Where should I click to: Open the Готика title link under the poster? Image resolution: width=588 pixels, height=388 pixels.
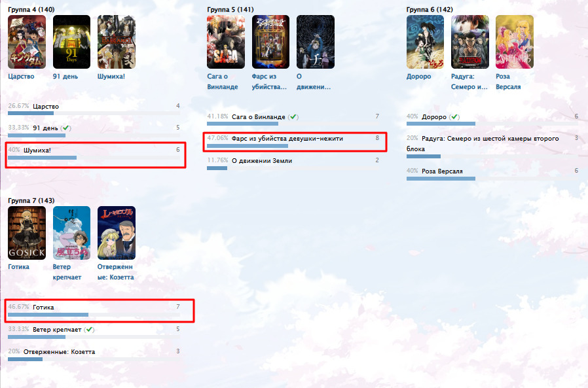(18, 266)
